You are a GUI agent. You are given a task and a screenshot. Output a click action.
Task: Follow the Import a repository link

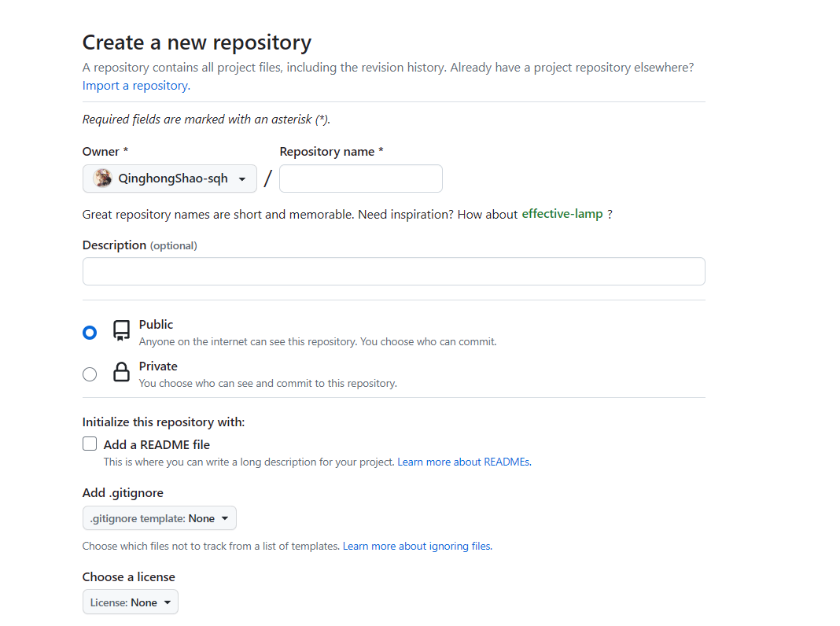(x=136, y=86)
